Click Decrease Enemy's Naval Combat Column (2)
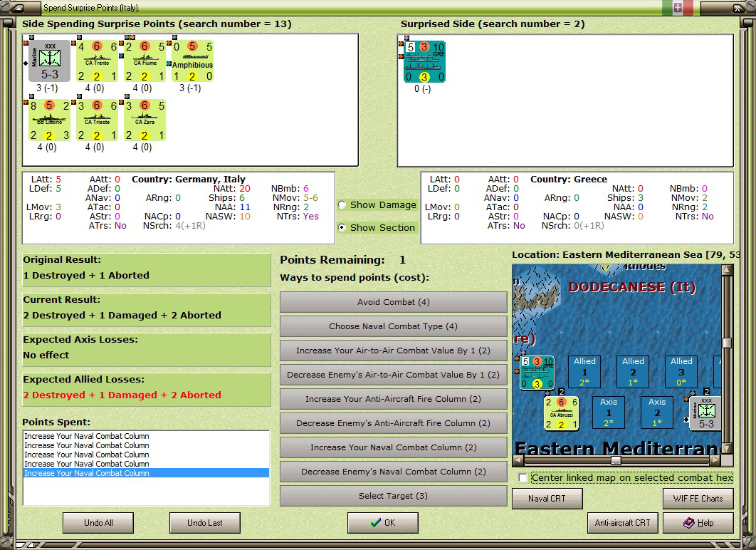Image resolution: width=756 pixels, height=550 pixels. (393, 472)
